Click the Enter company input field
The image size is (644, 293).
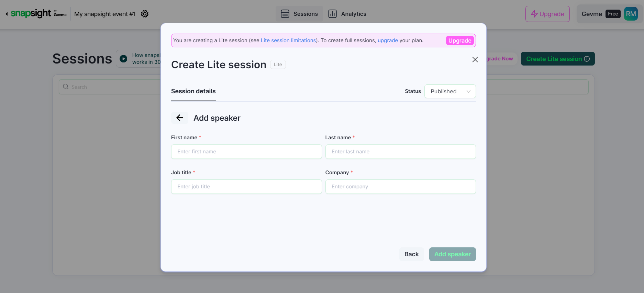pyautogui.click(x=400, y=187)
